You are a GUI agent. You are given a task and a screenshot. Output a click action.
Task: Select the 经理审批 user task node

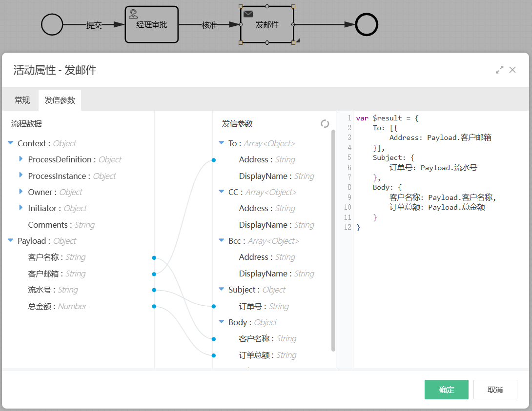pyautogui.click(x=151, y=24)
